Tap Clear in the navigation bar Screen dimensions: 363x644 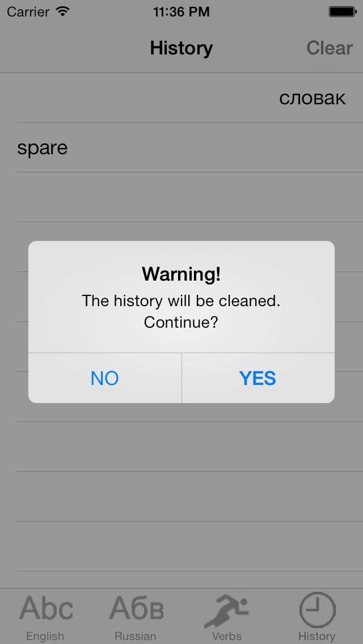330,48
